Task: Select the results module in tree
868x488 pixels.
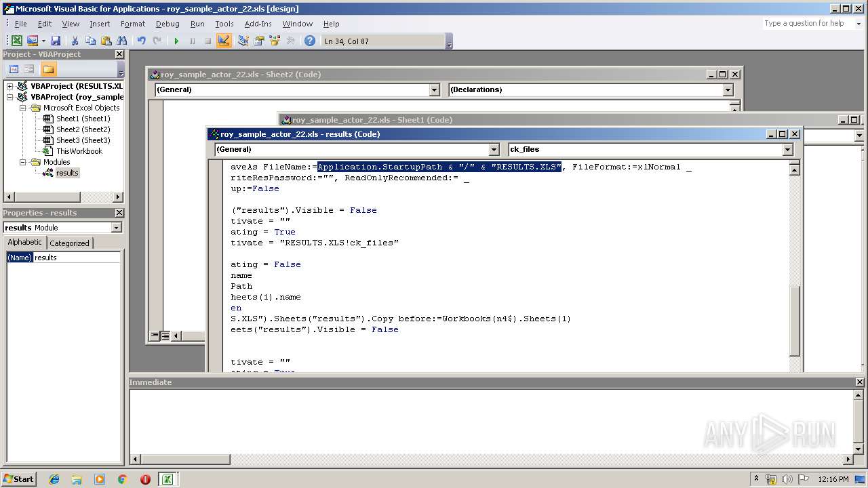Action: [x=66, y=173]
